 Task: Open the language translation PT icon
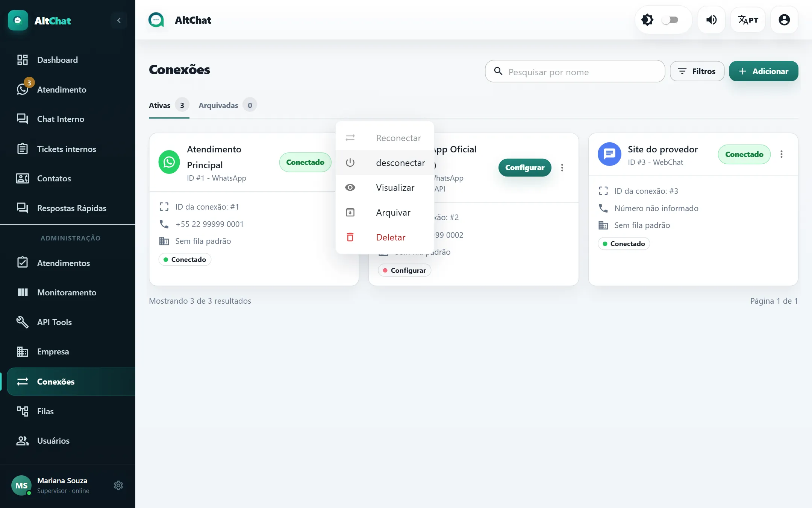tap(748, 20)
